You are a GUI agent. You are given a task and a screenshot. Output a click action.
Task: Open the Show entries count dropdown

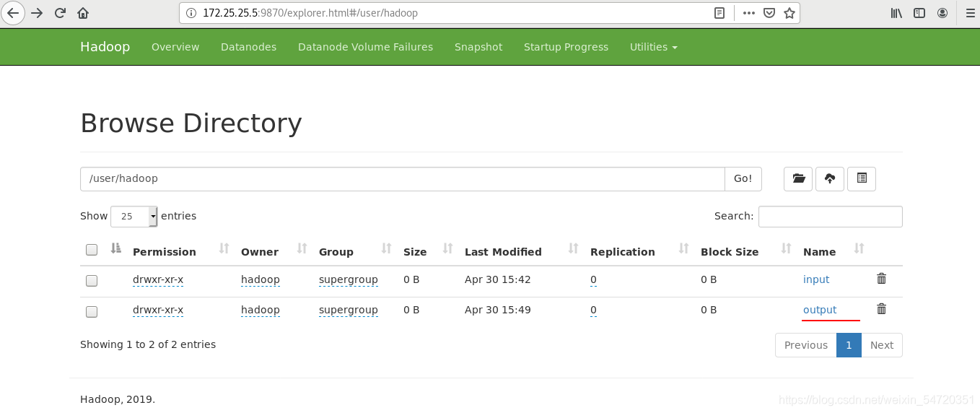[x=134, y=216]
